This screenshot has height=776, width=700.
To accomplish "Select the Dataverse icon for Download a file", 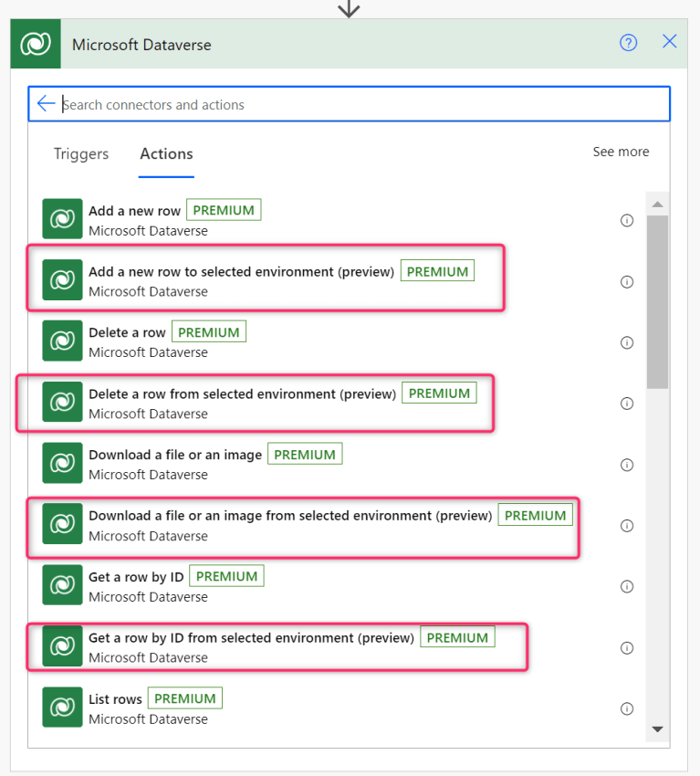I will (x=61, y=463).
